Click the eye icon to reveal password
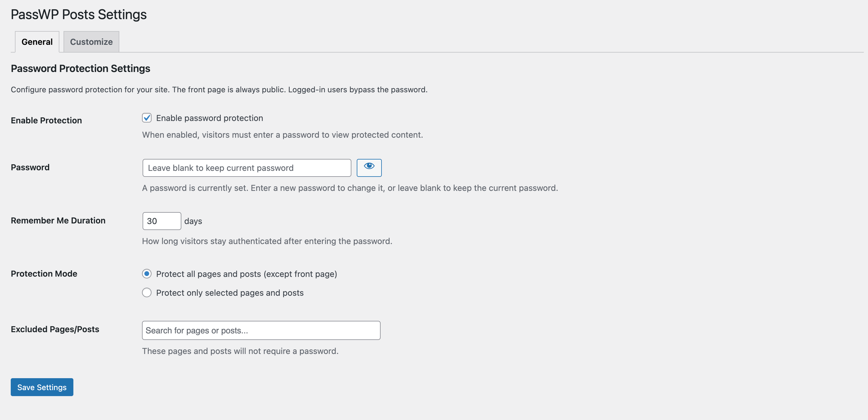 coord(369,168)
